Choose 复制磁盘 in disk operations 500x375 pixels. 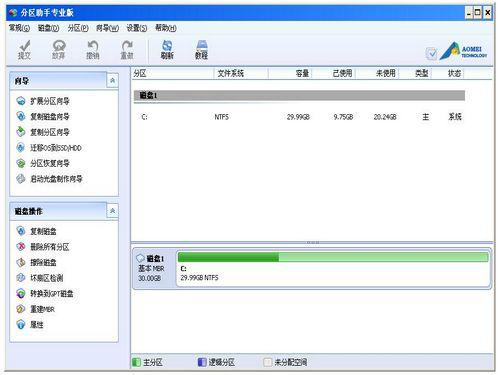pos(43,231)
